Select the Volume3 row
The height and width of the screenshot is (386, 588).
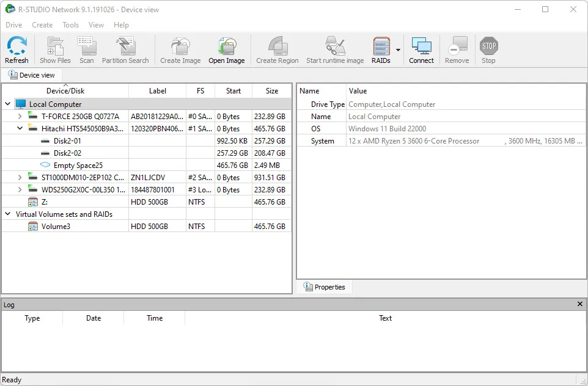[x=146, y=227]
